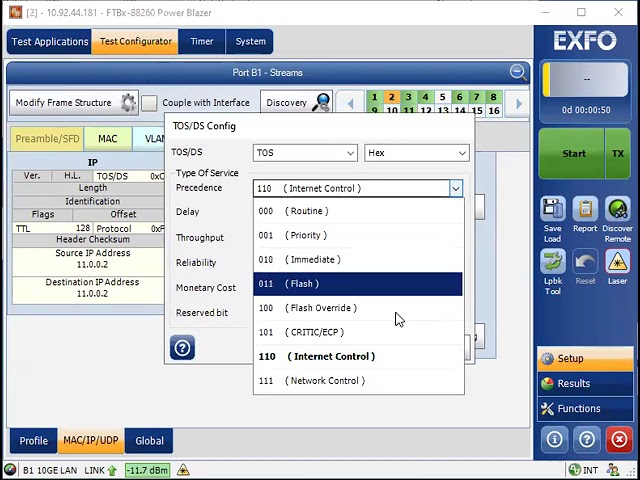Select stream 6
640x480 pixels.
click(x=460, y=97)
